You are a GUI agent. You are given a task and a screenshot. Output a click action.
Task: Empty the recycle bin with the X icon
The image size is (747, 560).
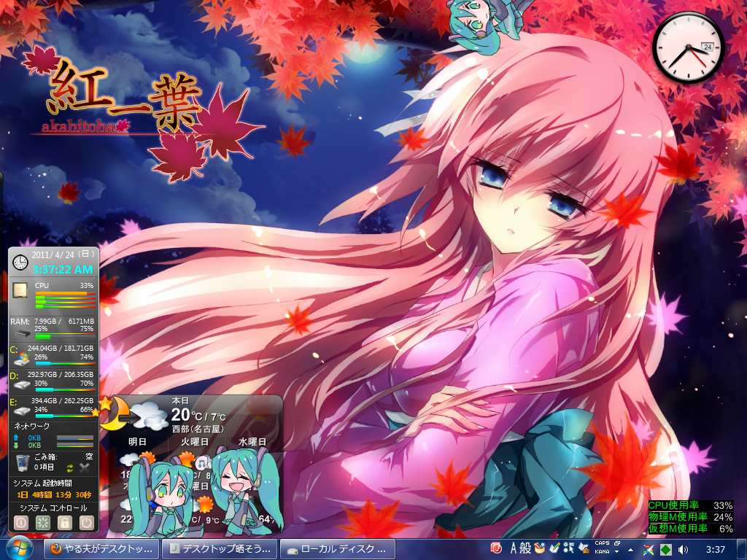85,468
